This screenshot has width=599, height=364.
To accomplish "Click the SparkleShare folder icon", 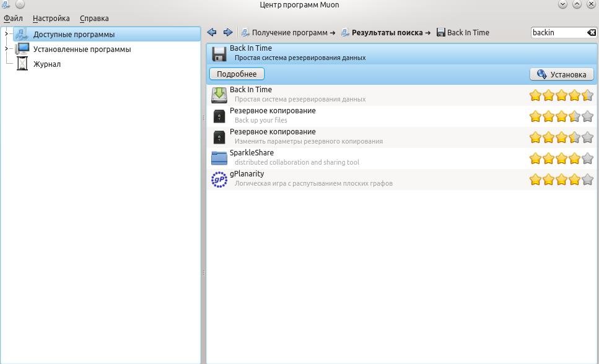I will 219,158.
